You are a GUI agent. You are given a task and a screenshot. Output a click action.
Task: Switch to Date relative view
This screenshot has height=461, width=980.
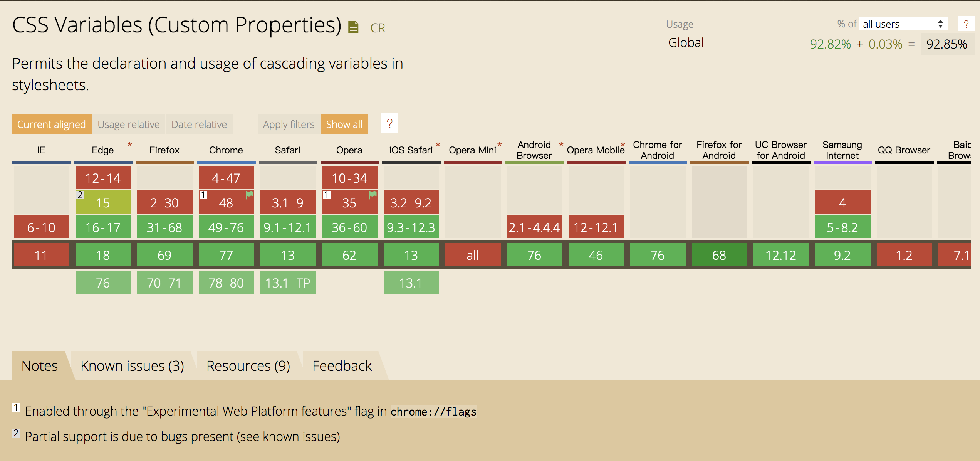point(199,124)
